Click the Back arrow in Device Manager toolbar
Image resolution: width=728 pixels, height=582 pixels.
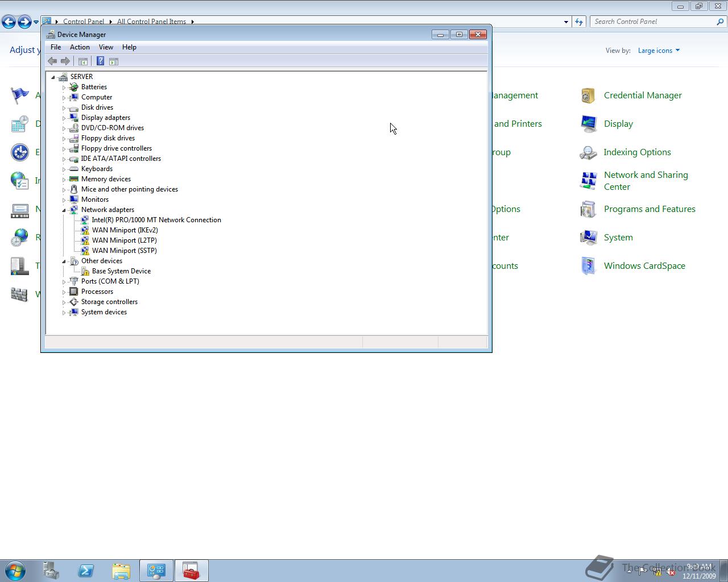(x=52, y=61)
